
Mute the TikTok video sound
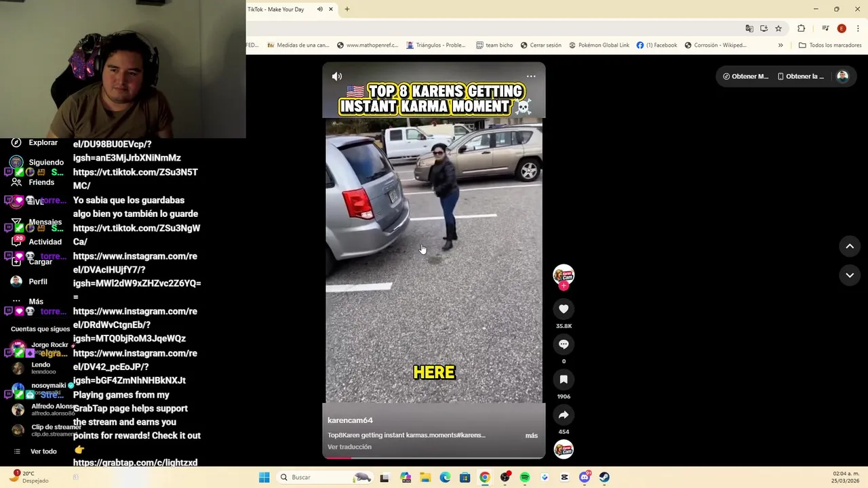pos(337,77)
